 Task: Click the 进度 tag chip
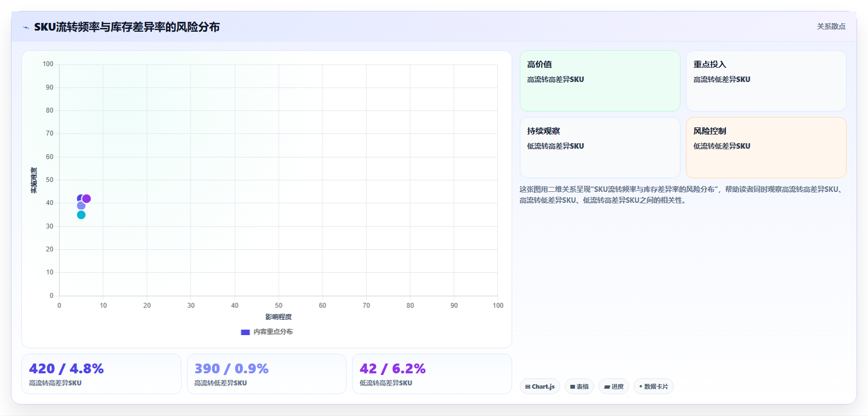614,386
